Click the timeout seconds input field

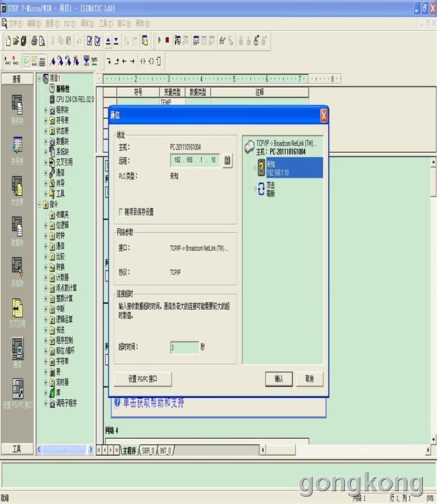point(185,348)
